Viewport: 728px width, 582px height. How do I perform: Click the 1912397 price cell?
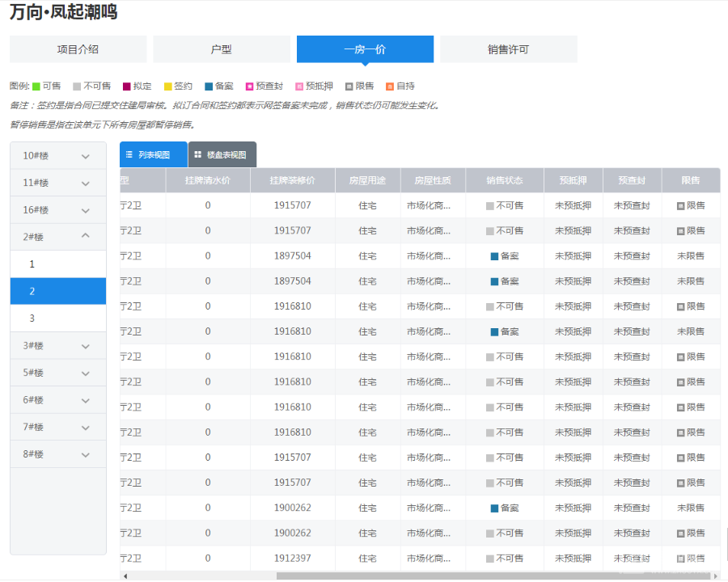coord(293,559)
